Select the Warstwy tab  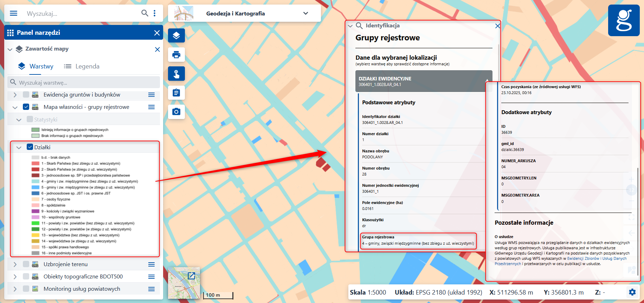click(x=36, y=66)
